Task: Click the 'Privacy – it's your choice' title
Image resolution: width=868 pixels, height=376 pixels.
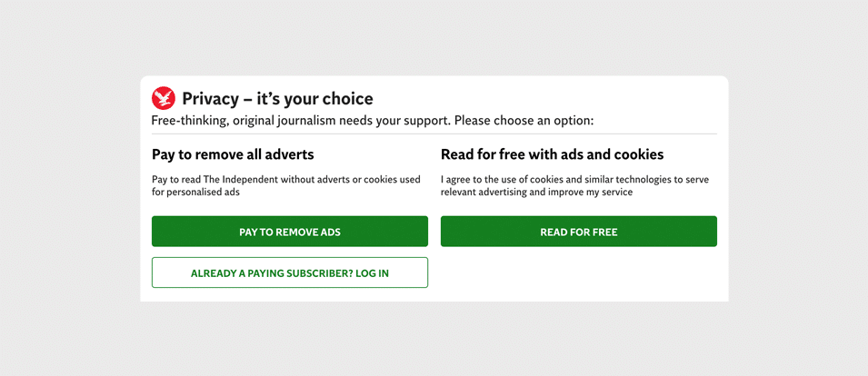Action: pos(277,99)
